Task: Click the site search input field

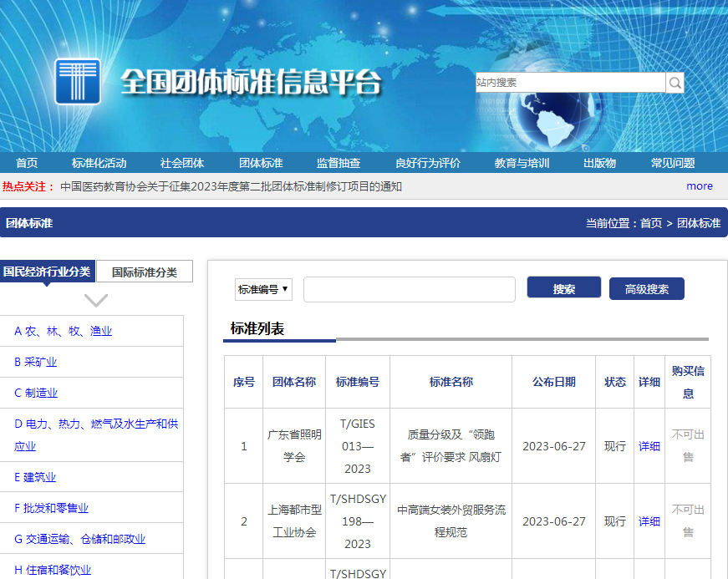Action: (x=570, y=82)
